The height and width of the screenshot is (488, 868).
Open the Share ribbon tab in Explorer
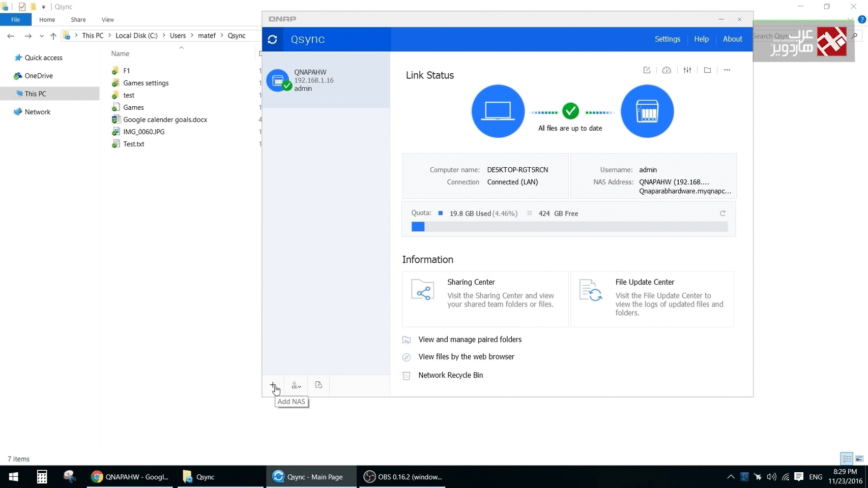pyautogui.click(x=78, y=19)
